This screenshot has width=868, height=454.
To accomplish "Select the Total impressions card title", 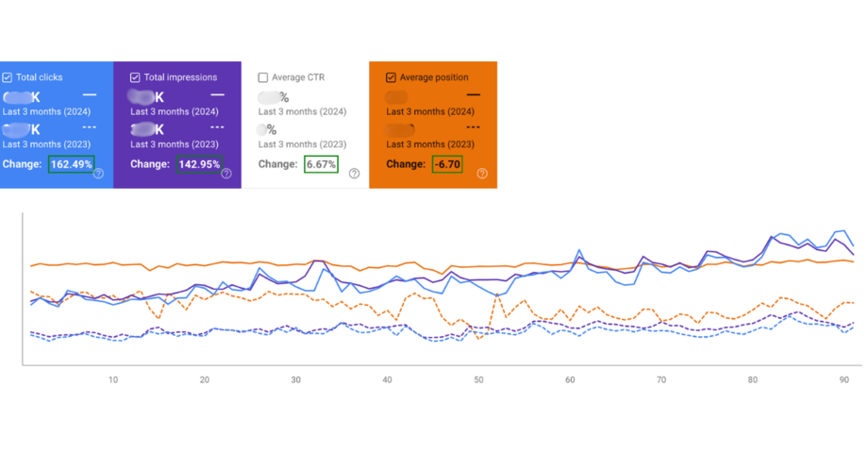I will [180, 77].
